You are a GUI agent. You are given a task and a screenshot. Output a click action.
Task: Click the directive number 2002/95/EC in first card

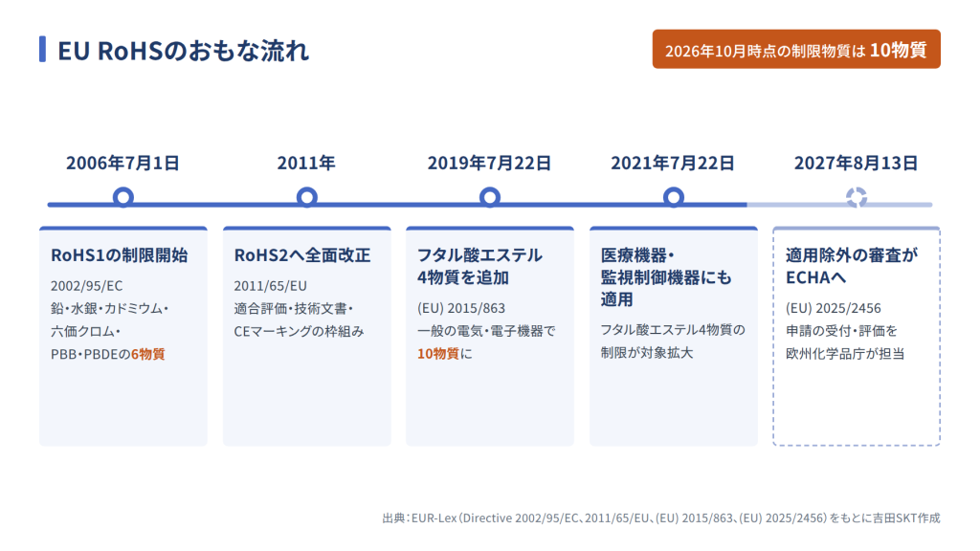click(87, 286)
